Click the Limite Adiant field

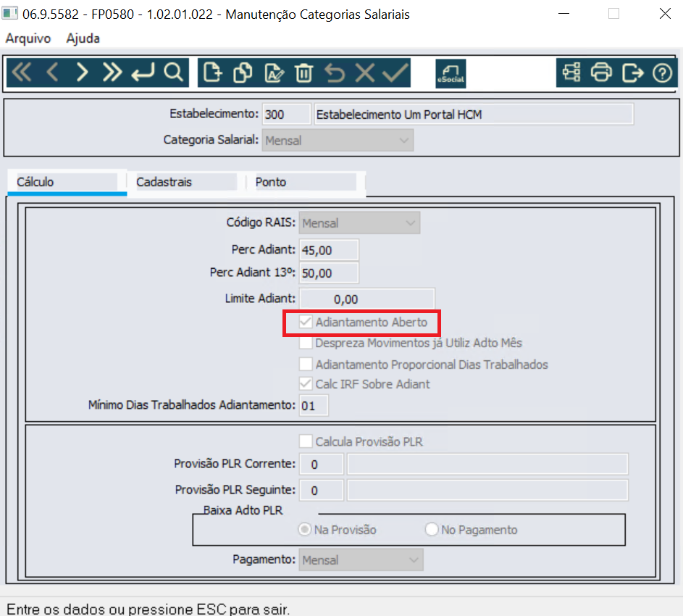(366, 299)
